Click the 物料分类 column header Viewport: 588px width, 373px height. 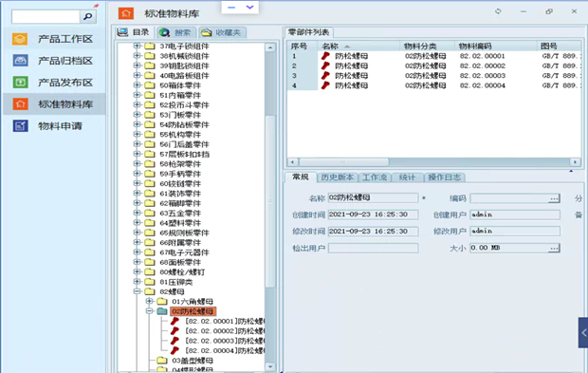tap(428, 47)
